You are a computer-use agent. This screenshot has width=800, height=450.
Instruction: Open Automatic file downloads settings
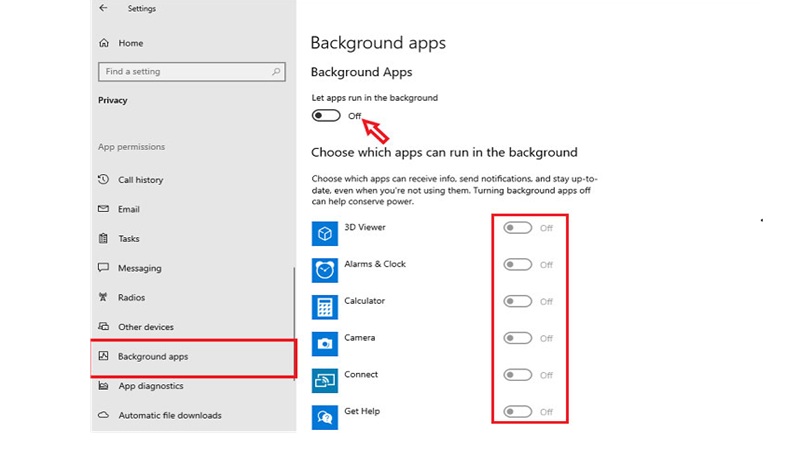tap(169, 415)
